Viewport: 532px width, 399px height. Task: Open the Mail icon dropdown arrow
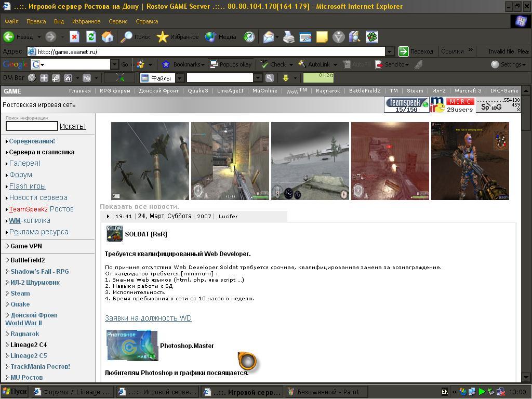(277, 37)
